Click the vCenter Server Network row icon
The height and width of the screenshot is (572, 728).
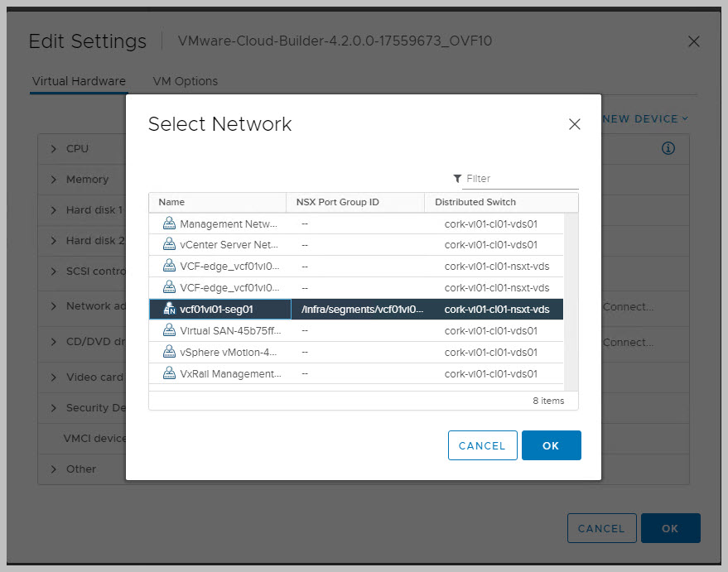[x=169, y=245]
